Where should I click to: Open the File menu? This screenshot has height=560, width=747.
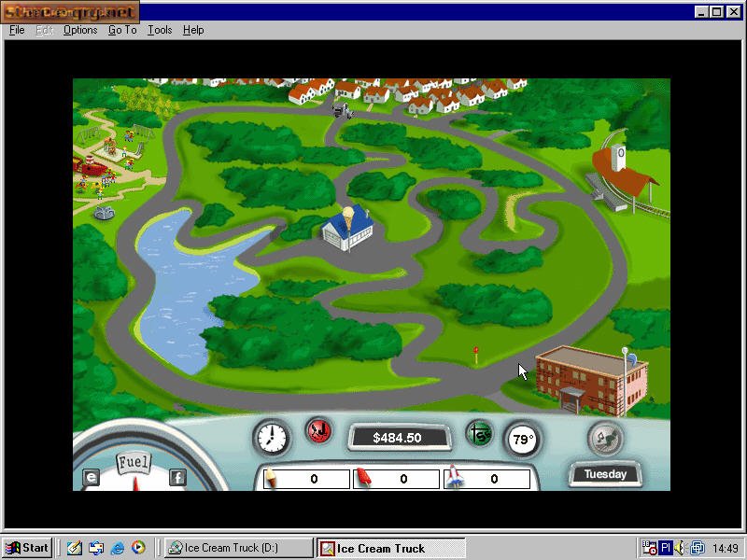click(17, 30)
